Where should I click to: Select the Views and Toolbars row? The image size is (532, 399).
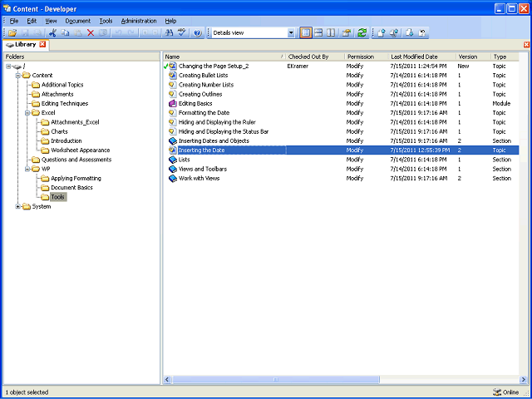point(341,169)
